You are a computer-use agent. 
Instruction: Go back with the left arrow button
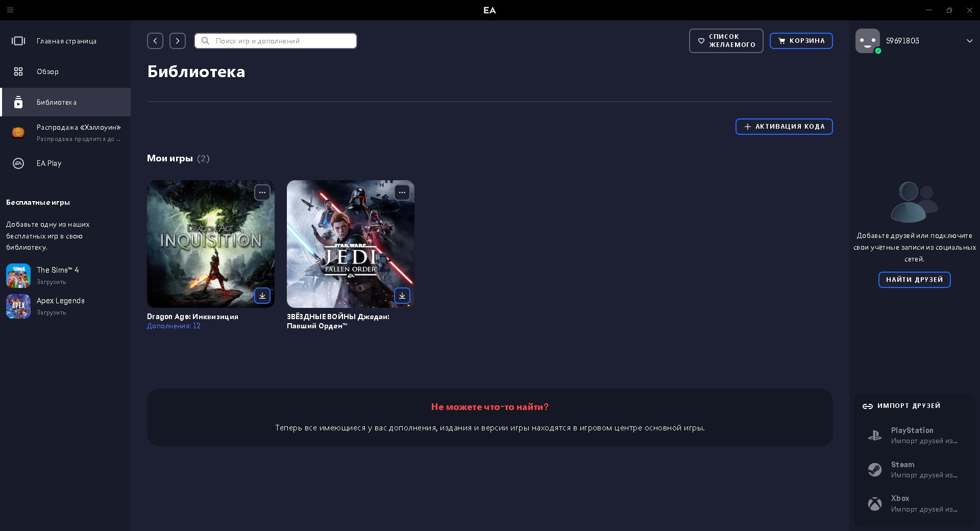[x=155, y=41]
